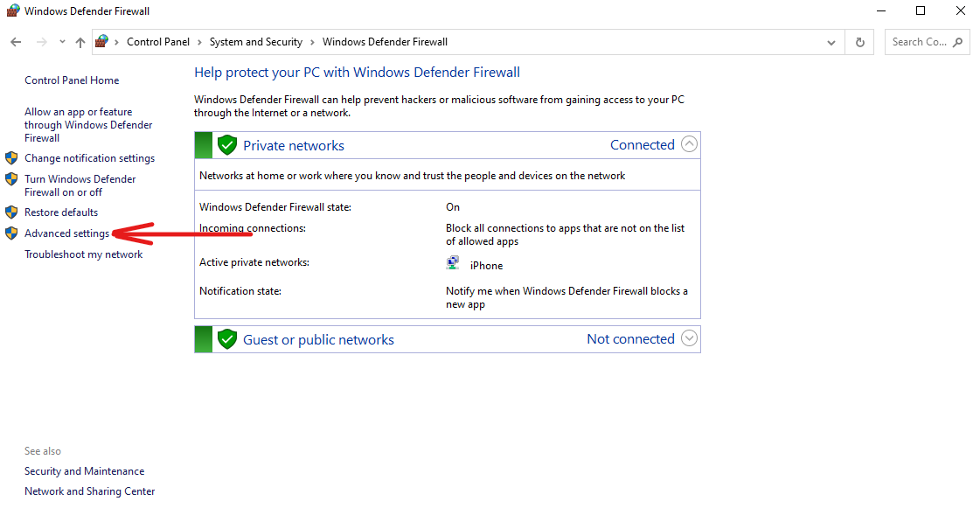Click green shield for Guest or public networks

click(x=227, y=339)
